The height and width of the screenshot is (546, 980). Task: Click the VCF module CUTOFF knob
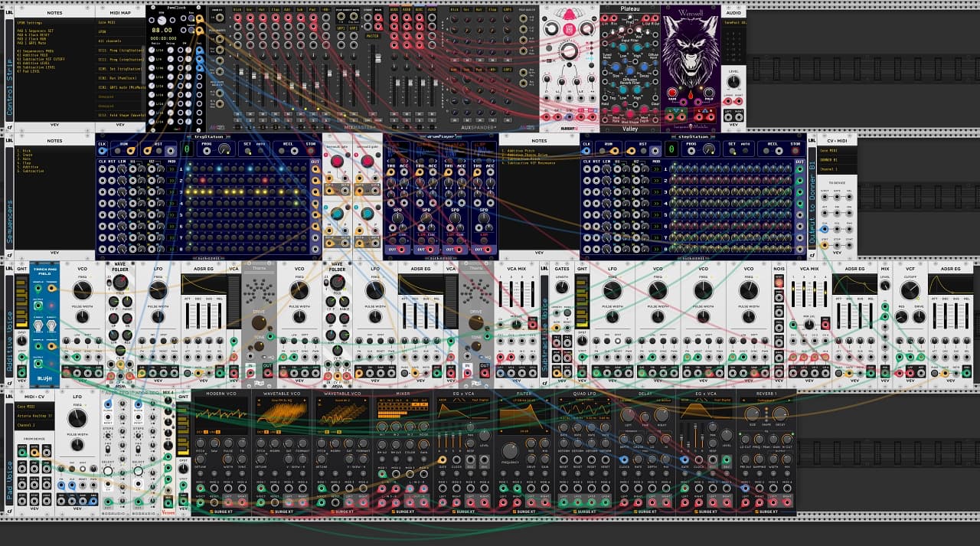click(x=910, y=290)
